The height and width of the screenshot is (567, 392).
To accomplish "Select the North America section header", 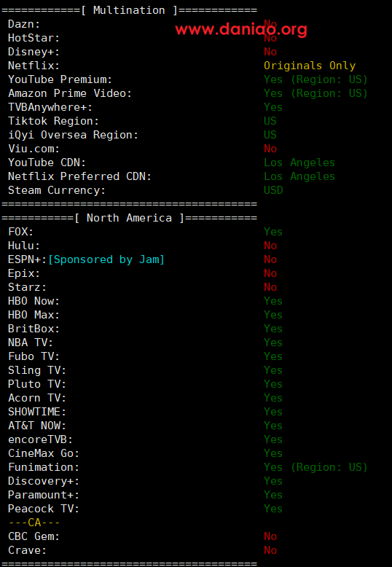I will click(129, 218).
